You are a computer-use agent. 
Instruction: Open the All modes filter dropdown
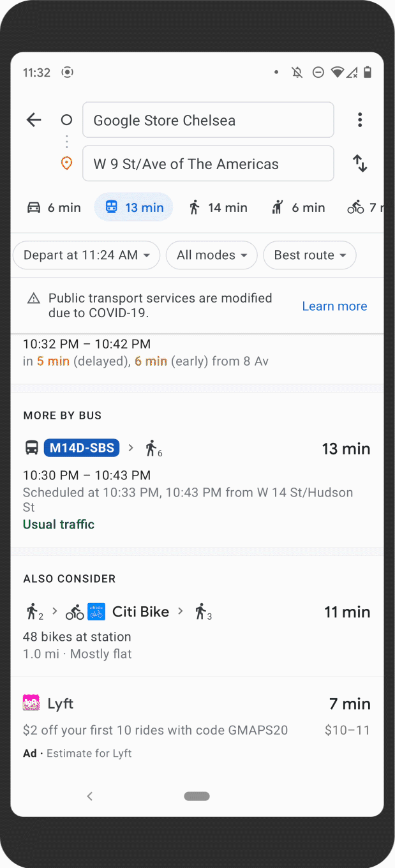(x=211, y=255)
